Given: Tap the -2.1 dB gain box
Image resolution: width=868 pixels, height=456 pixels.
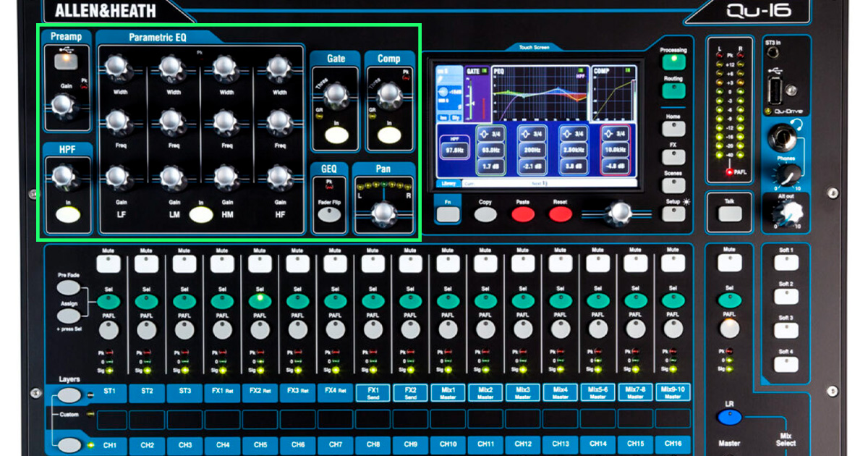Looking at the screenshot, I should pos(532,166).
